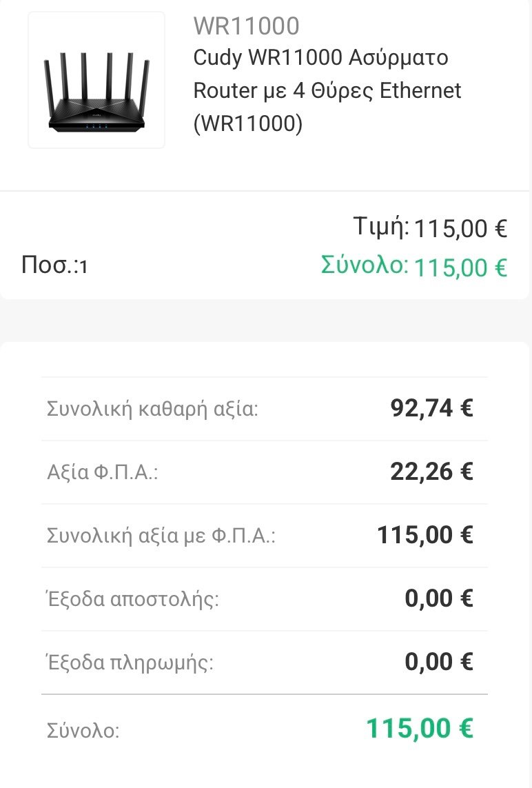Viewport: 532px width, 788px height.
Task: Click the Τιμή label
Action: [381, 226]
